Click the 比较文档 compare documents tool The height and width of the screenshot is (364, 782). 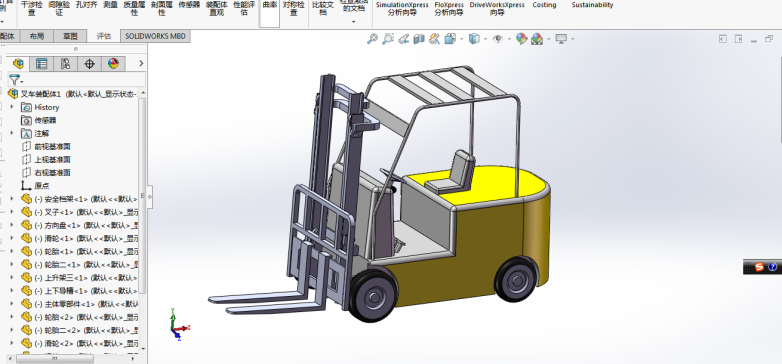coord(323,8)
